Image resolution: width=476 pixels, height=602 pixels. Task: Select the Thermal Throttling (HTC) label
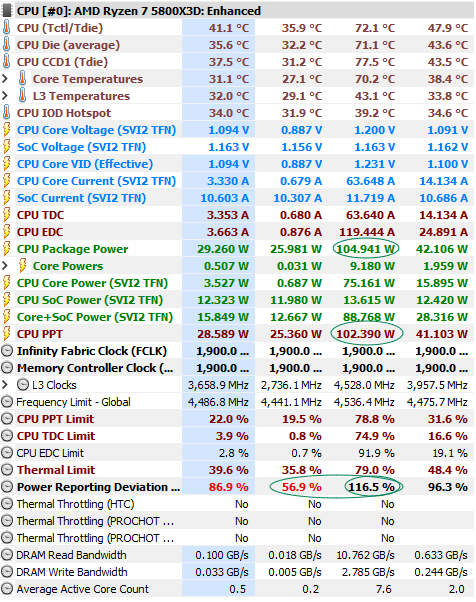tap(76, 504)
